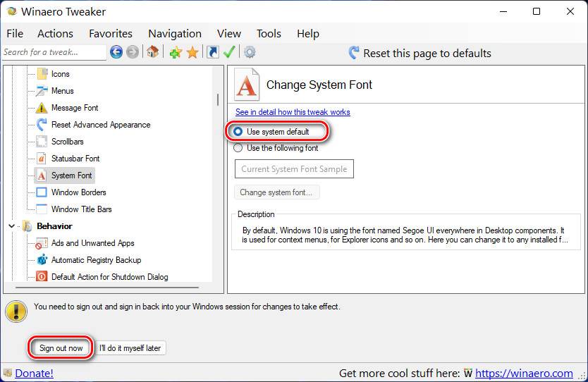Click Sign out now button

pyautogui.click(x=61, y=348)
